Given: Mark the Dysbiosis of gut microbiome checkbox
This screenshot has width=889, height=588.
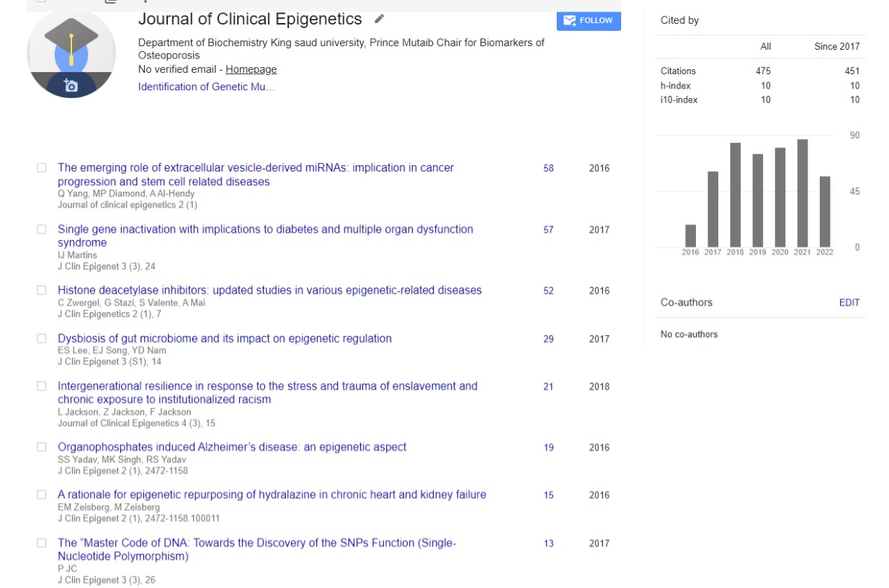Looking at the screenshot, I should click(42, 339).
